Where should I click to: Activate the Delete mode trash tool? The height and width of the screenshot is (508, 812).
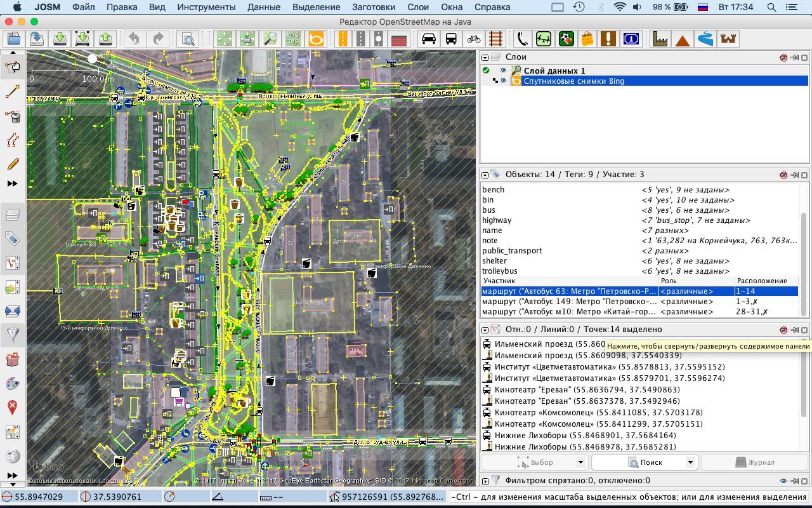[13, 116]
